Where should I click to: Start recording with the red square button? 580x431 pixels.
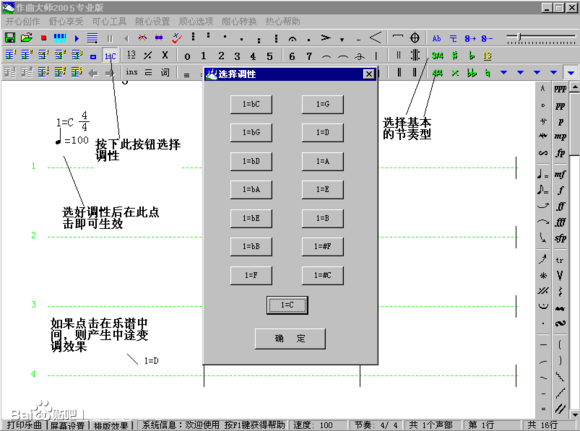click(x=44, y=38)
